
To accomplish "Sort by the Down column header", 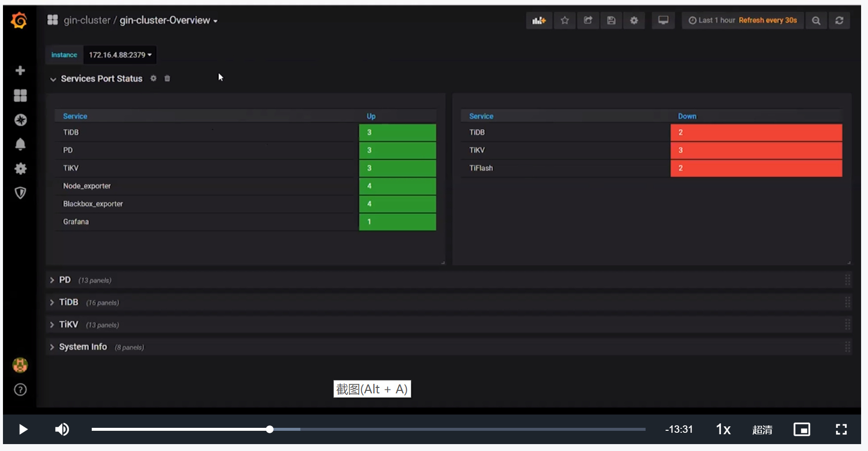I will (687, 116).
